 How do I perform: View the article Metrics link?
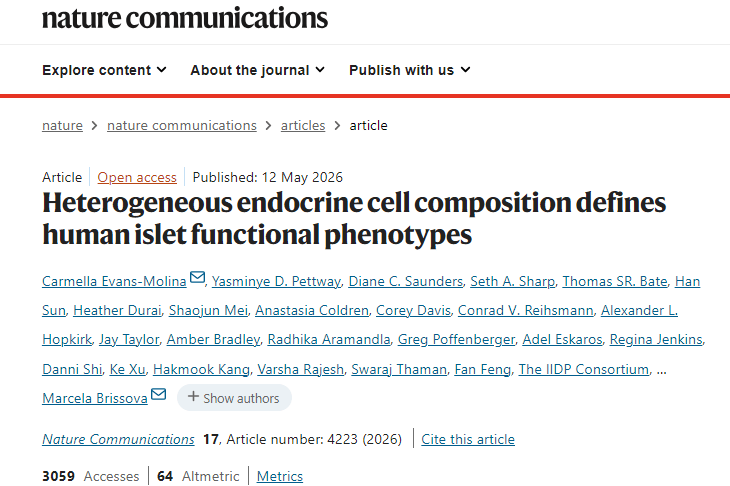[x=280, y=477]
